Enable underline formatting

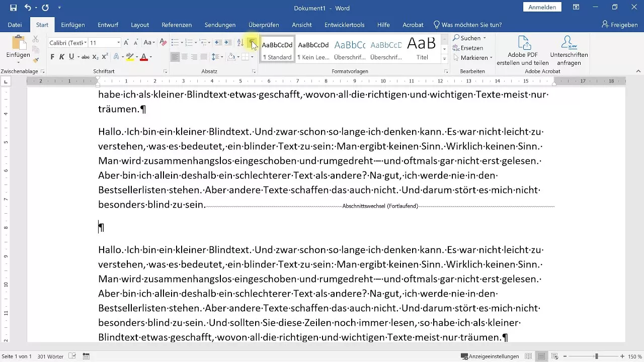pyautogui.click(x=72, y=57)
